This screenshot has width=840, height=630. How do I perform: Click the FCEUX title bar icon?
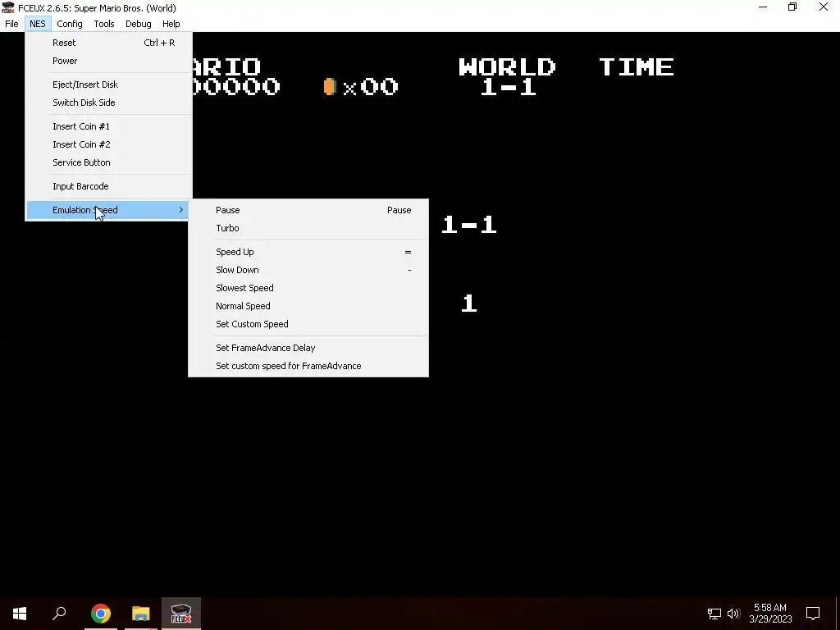coord(8,7)
